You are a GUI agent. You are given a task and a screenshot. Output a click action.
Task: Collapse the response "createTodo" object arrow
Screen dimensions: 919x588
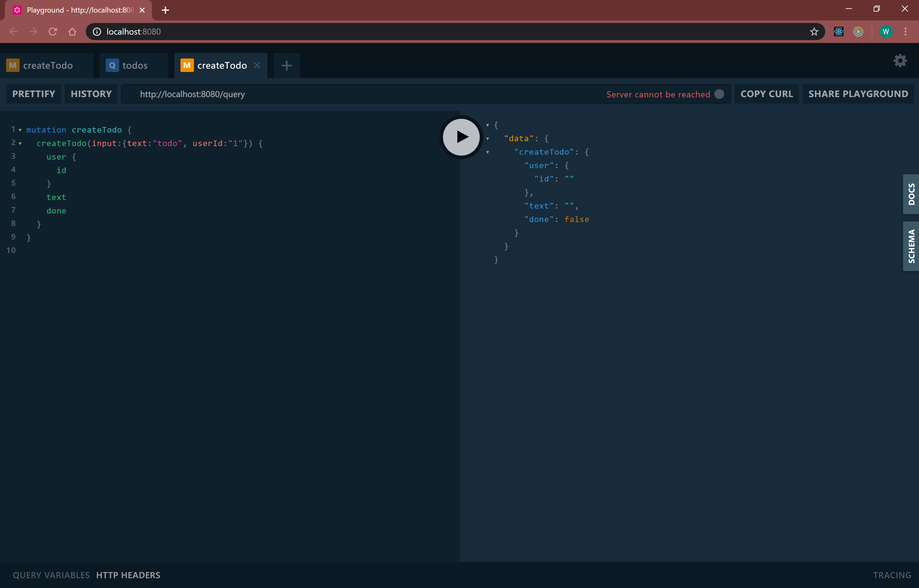point(488,152)
